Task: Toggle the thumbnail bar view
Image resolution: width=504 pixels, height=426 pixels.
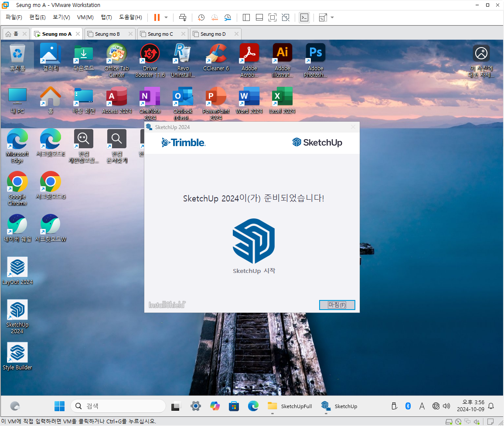Action: coord(259,17)
